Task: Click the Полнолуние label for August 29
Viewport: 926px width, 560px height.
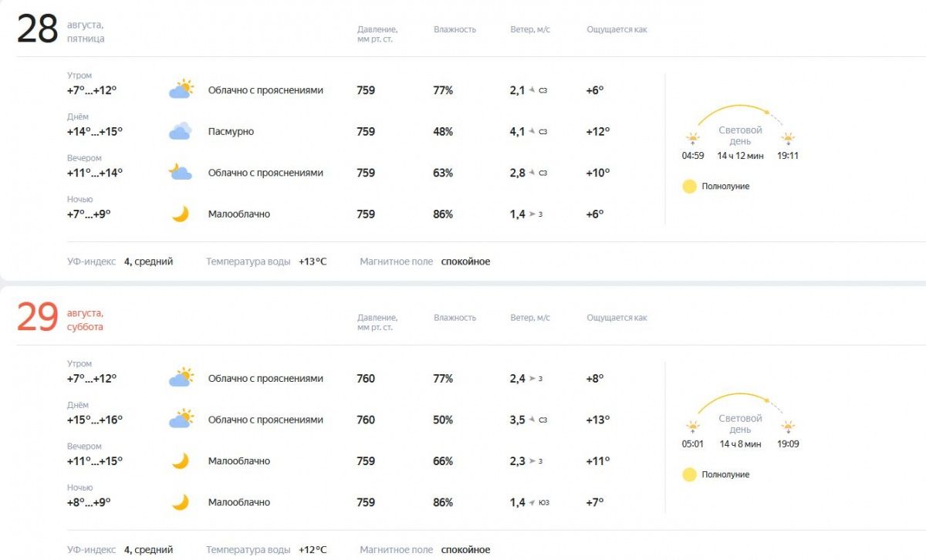Action: 725,475
